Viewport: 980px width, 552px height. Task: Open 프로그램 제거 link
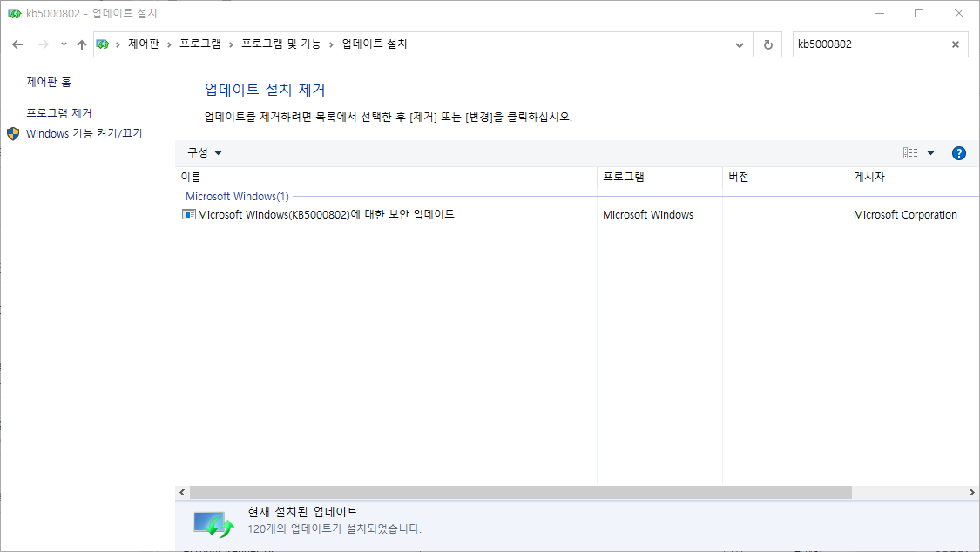pyautogui.click(x=58, y=113)
